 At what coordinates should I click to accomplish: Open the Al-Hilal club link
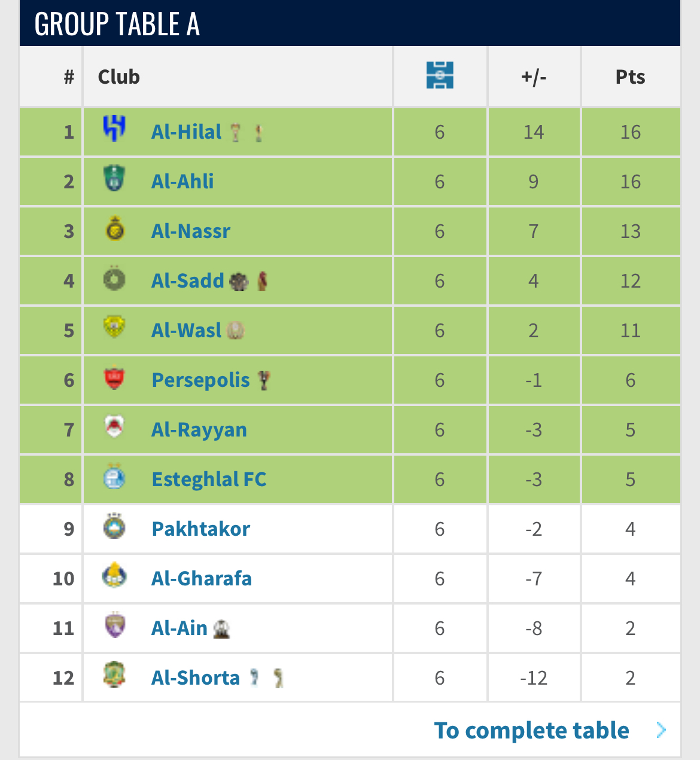point(186,132)
